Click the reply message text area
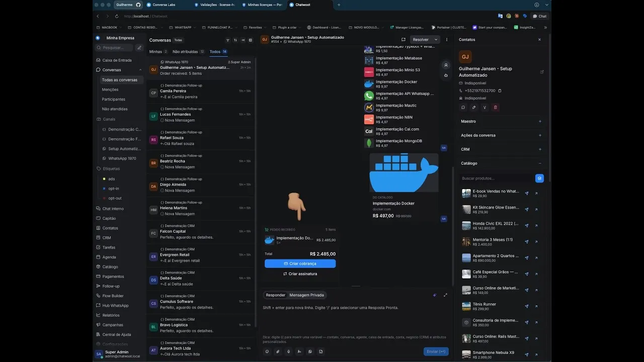The height and width of the screenshot is (362, 644). coord(355,317)
